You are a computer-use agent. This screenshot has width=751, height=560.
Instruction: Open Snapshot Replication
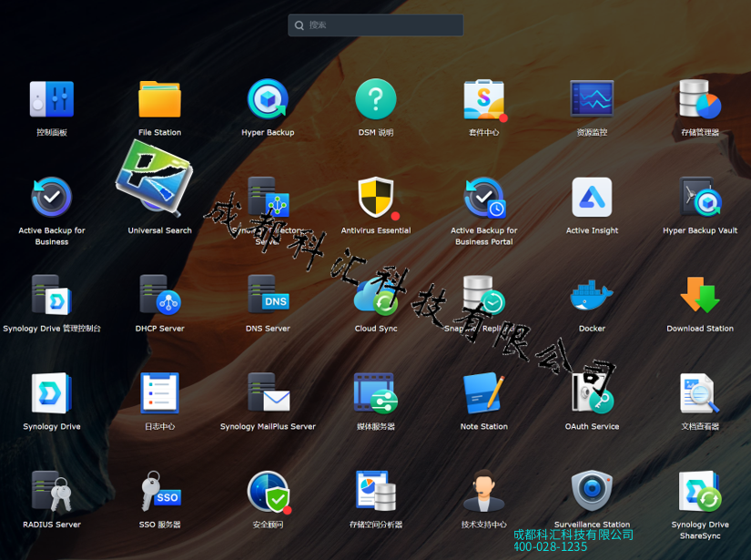484,295
